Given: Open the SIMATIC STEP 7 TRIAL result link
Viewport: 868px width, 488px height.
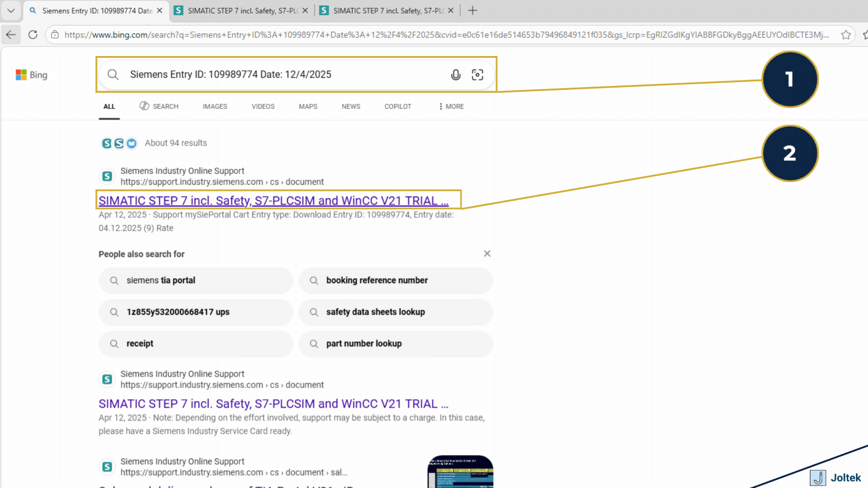Looking at the screenshot, I should (x=273, y=200).
